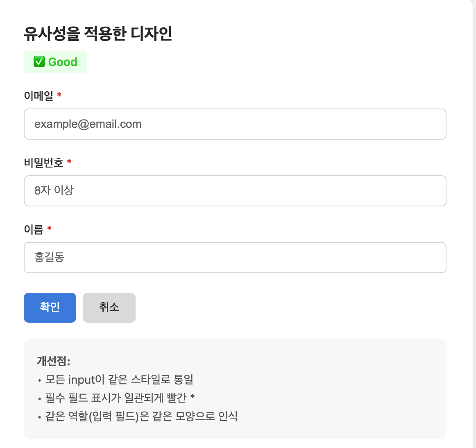Image resolution: width=476 pixels, height=448 pixels.
Task: Click the red asterisk next to 이름
Action: click(49, 228)
